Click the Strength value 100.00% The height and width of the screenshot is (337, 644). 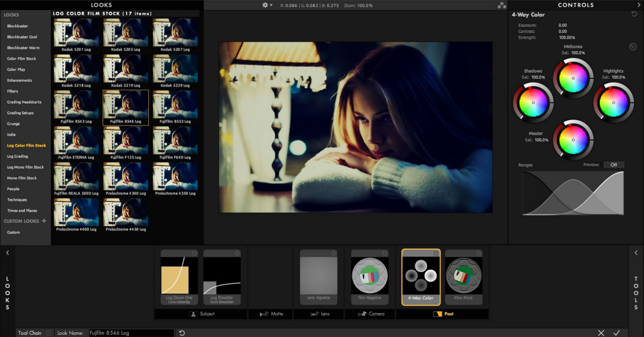[x=567, y=38]
